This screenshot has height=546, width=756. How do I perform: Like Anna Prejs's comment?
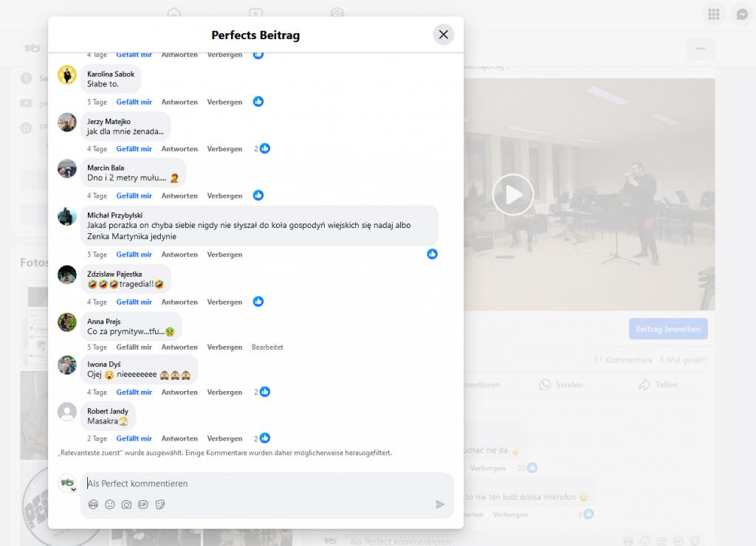point(134,347)
